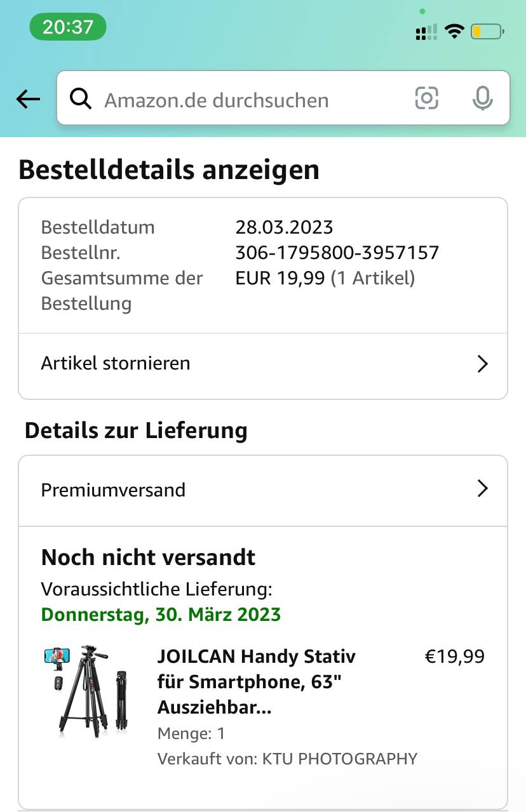
Task: Tap the back arrow icon
Action: (x=28, y=99)
